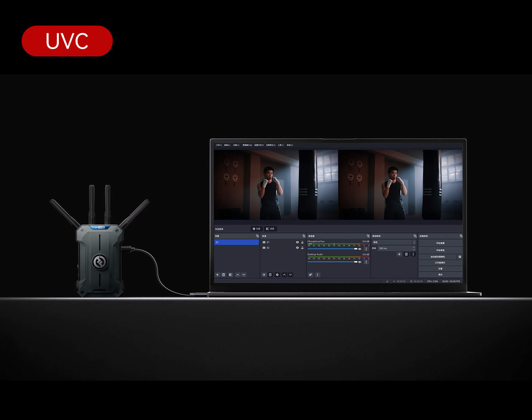
Task: Open virtual camera settings gear icon
Action: (x=460, y=257)
